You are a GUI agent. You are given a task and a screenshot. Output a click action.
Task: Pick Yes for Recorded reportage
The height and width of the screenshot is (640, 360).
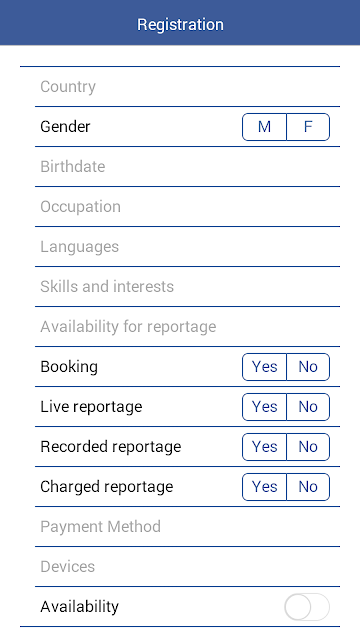264,447
